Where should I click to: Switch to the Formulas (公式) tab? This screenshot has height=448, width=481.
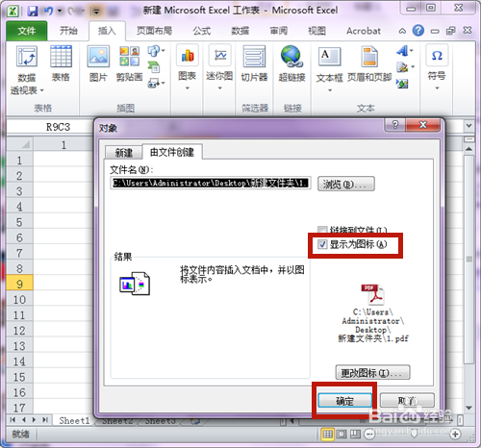[202, 31]
